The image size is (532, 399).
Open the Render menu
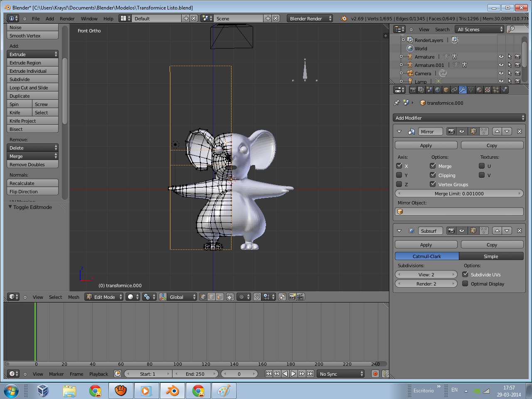pos(67,19)
